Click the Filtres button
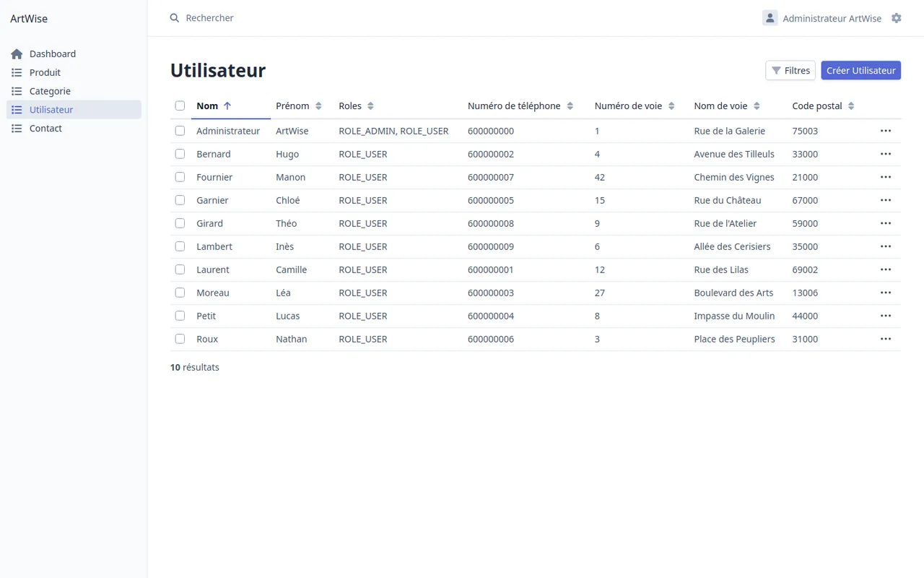This screenshot has height=578, width=924. [790, 71]
